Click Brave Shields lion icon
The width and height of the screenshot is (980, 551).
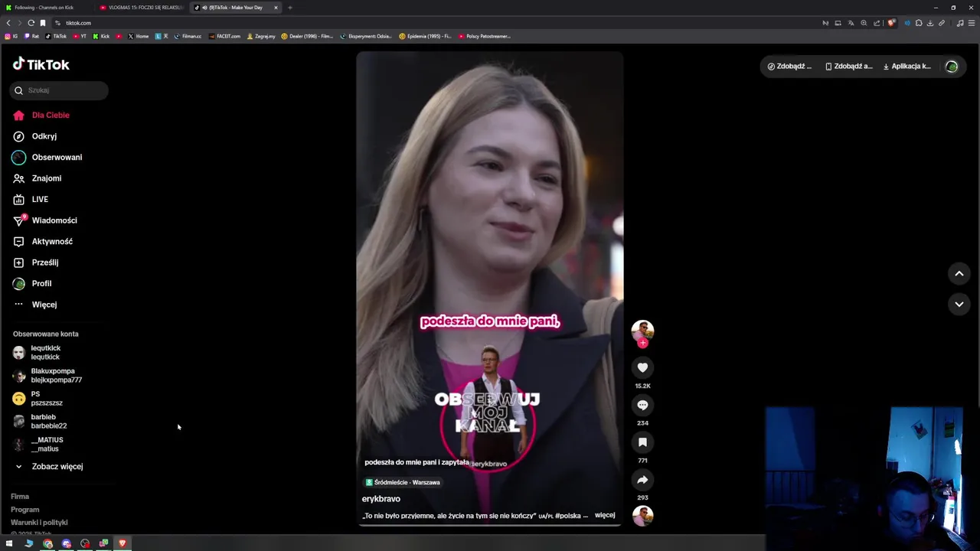coord(891,23)
